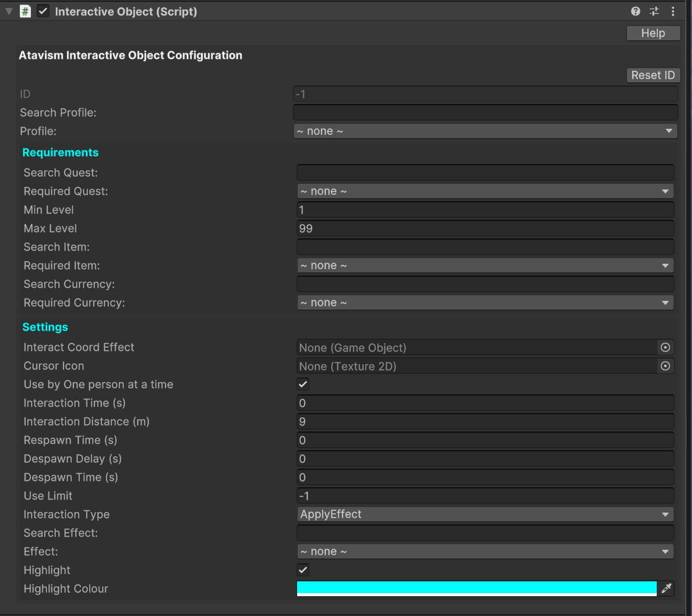The height and width of the screenshot is (616, 692).
Task: Open the cyan Highlight Colour swatch
Action: pos(477,588)
